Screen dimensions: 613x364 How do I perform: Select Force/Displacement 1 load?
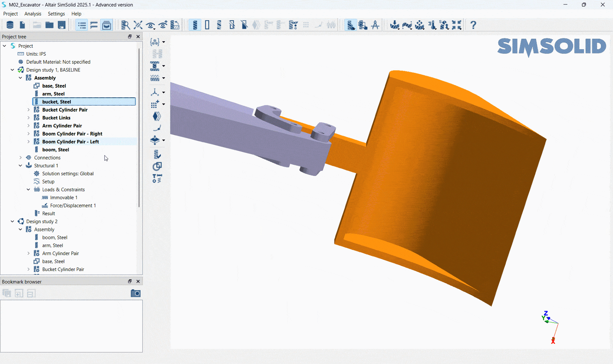click(x=73, y=206)
